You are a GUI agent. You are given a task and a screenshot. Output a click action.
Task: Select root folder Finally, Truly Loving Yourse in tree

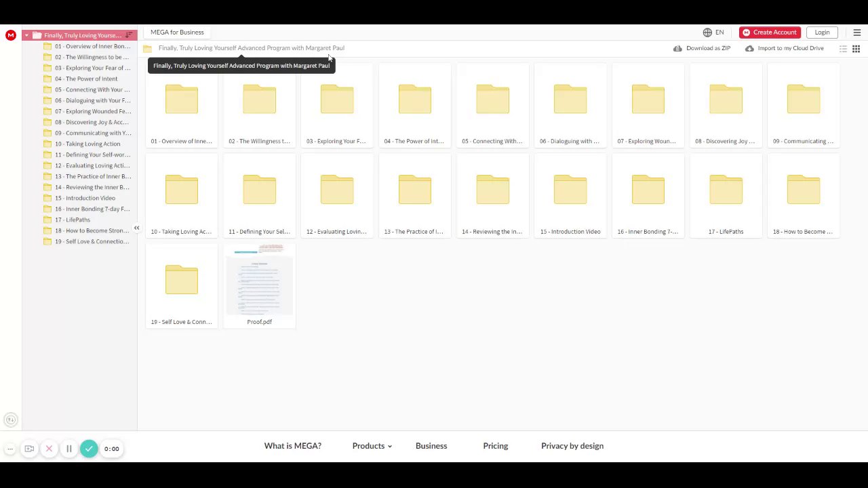80,35
